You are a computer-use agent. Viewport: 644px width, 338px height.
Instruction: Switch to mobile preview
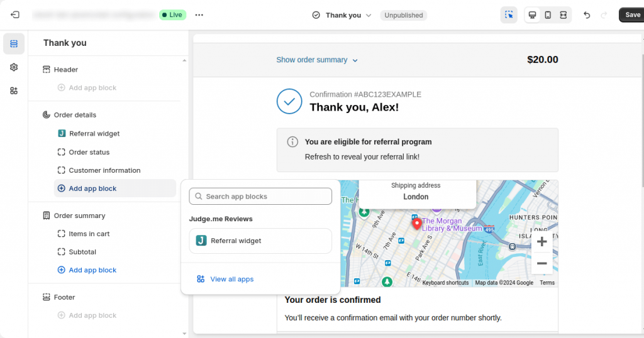[x=548, y=15]
